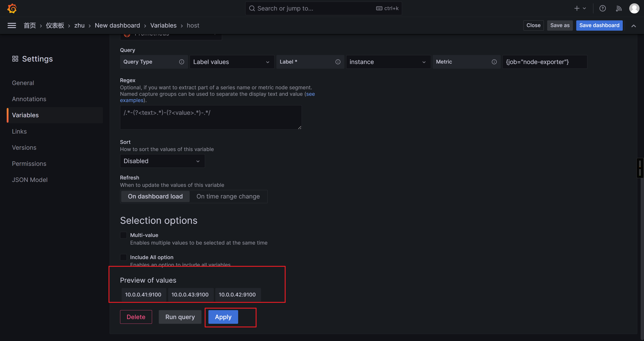Click the Grafana logo icon
The height and width of the screenshot is (341, 644).
pyautogui.click(x=12, y=9)
